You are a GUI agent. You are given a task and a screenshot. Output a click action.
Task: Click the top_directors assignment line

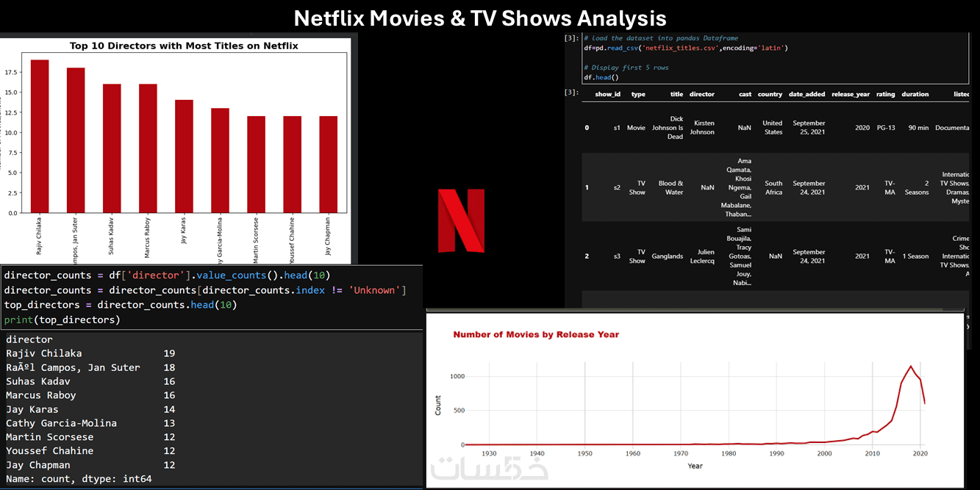tap(121, 305)
